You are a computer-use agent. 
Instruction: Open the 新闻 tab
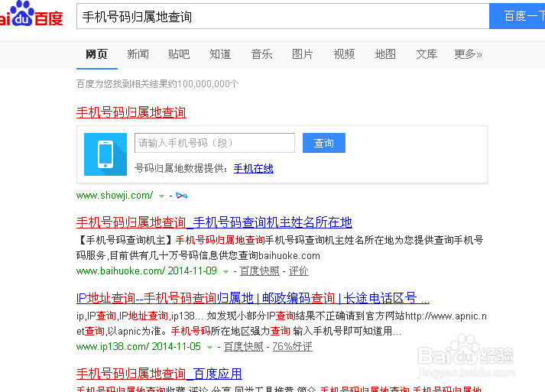(138, 54)
